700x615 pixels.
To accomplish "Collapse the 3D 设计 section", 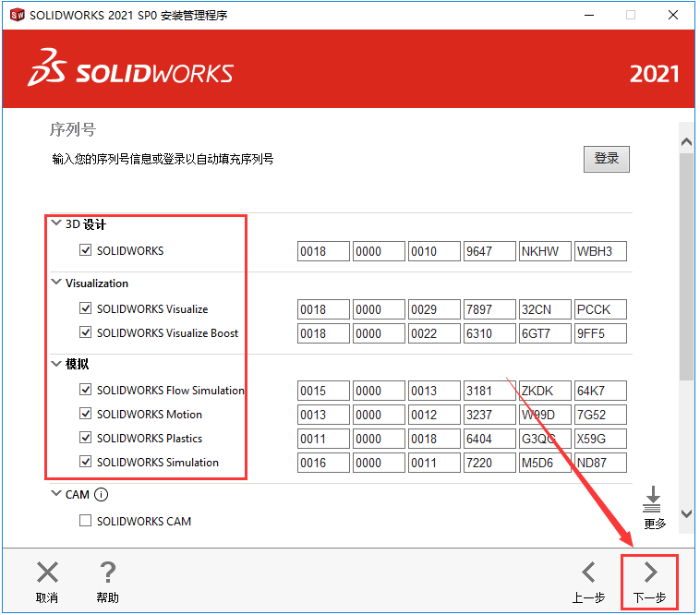I will [56, 223].
